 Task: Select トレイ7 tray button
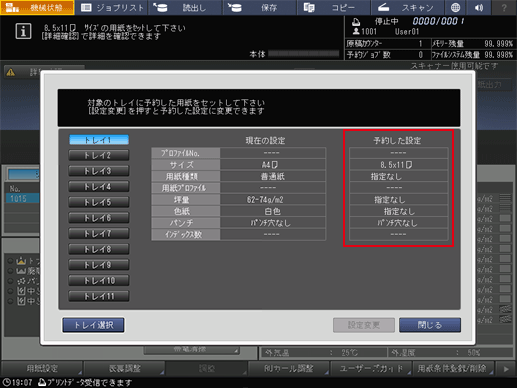point(99,234)
